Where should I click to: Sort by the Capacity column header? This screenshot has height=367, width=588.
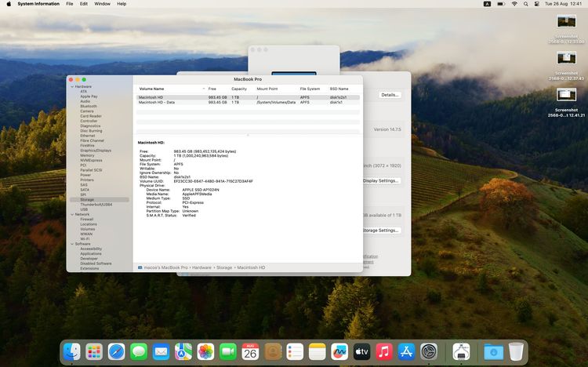click(x=239, y=89)
